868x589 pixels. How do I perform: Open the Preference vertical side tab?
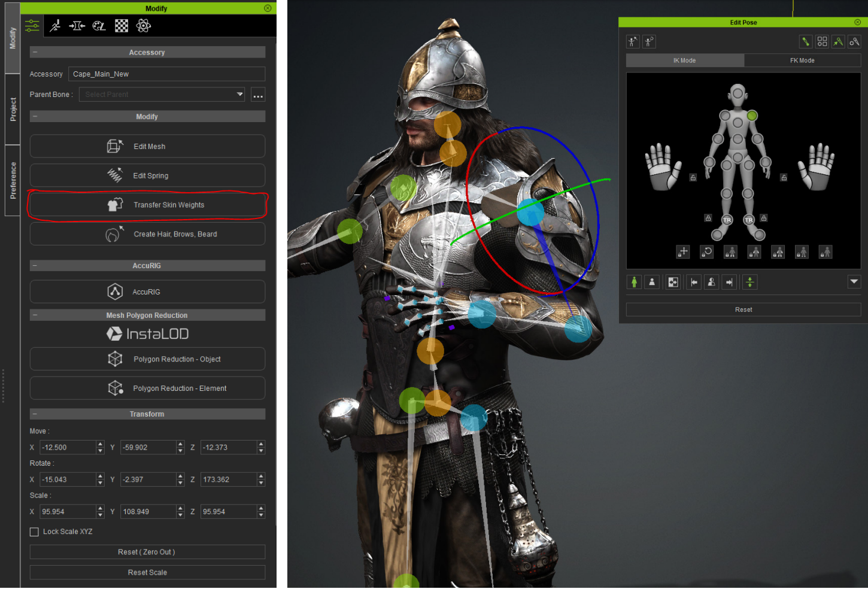pos(13,181)
